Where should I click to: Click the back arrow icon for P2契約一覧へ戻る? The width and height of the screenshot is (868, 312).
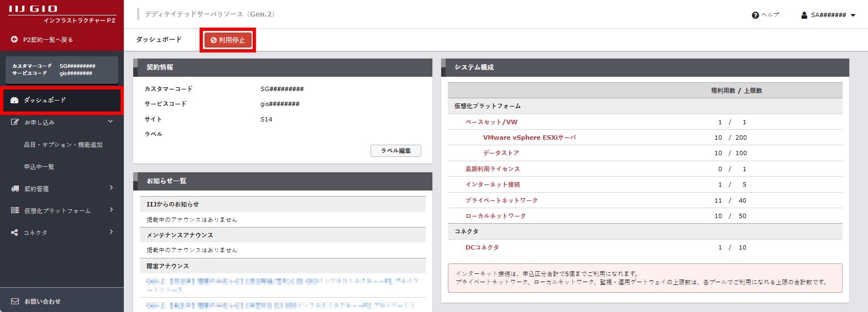click(14, 39)
